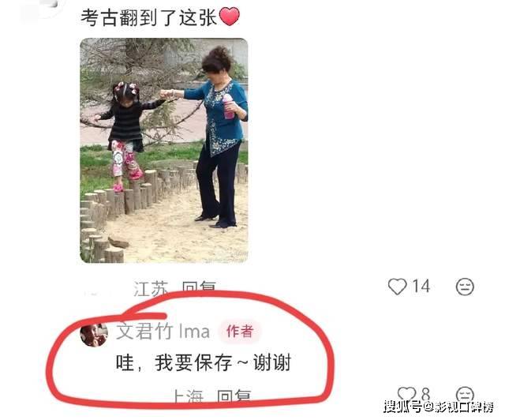Open the username 文君竹 Ima
This screenshot has width=505, height=420.
[x=163, y=332]
